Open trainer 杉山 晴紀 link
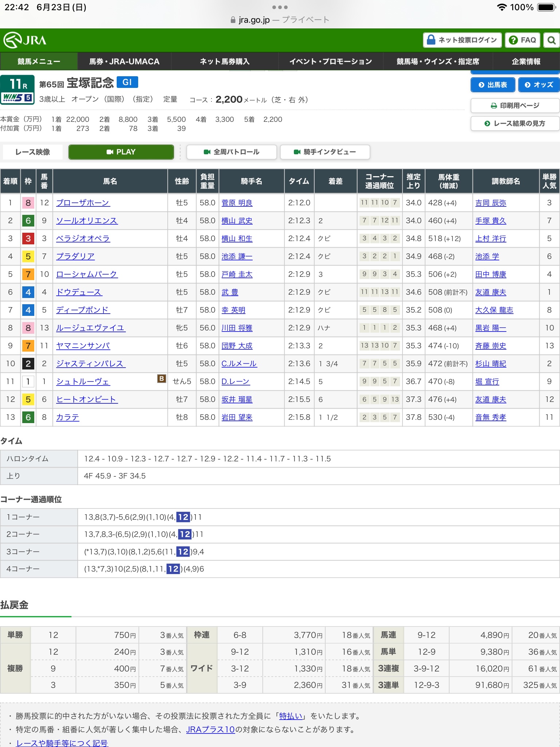 (491, 364)
